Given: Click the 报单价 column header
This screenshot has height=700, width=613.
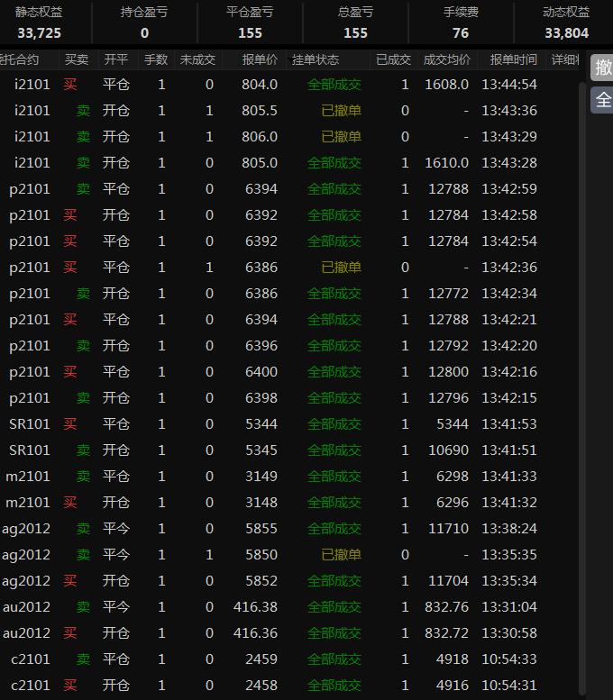Looking at the screenshot, I should (x=260, y=59).
